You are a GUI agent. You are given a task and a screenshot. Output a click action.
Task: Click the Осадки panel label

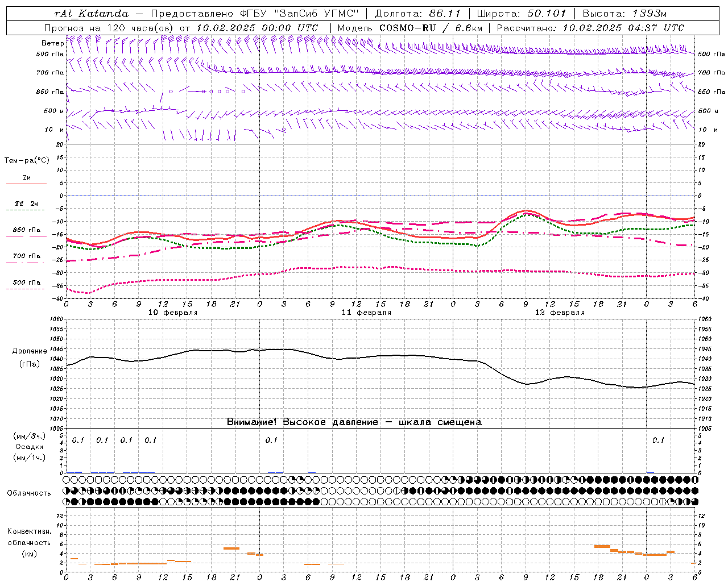click(x=30, y=447)
